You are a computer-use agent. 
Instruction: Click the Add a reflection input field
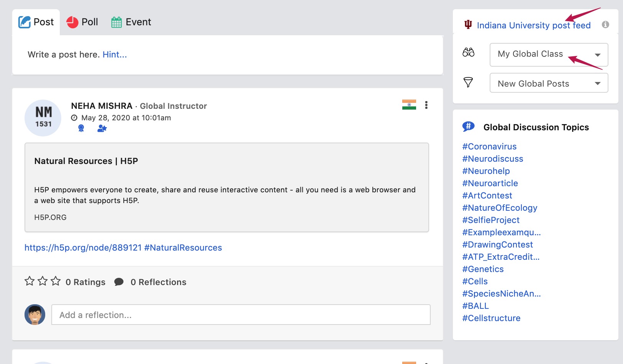[x=241, y=315]
